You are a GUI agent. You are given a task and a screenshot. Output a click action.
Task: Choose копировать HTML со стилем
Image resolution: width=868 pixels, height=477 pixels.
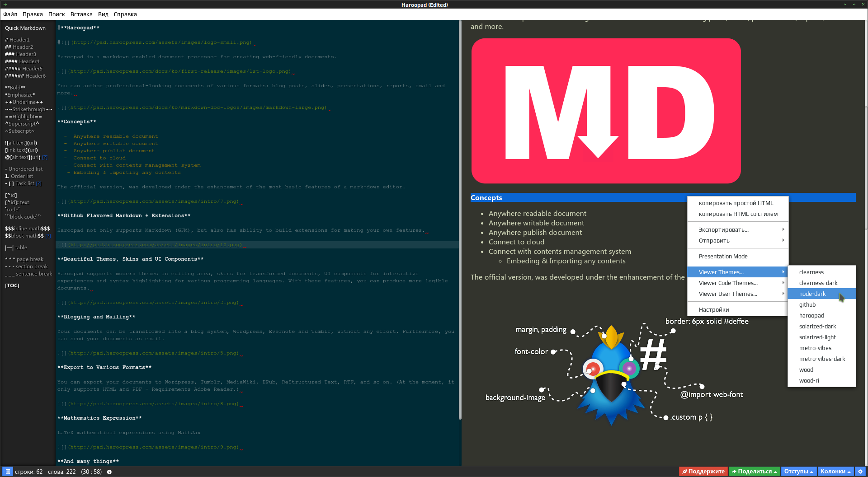pos(738,214)
